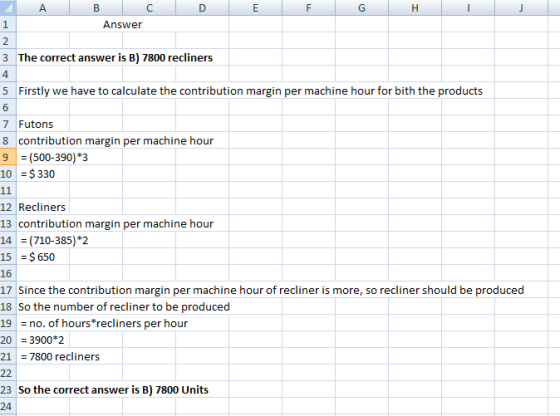The image size is (560, 416).
Task: Click the '=3900*2' cell
Action: click(43, 340)
